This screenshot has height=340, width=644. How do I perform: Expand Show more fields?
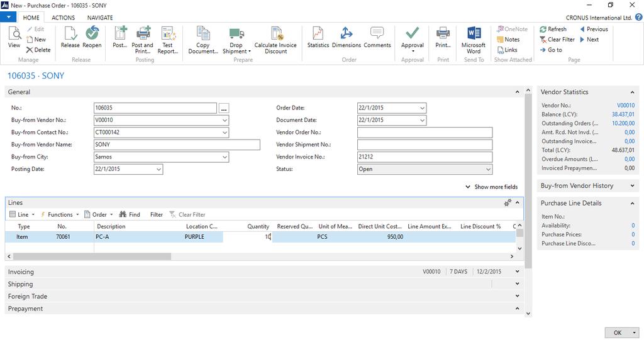(x=492, y=187)
